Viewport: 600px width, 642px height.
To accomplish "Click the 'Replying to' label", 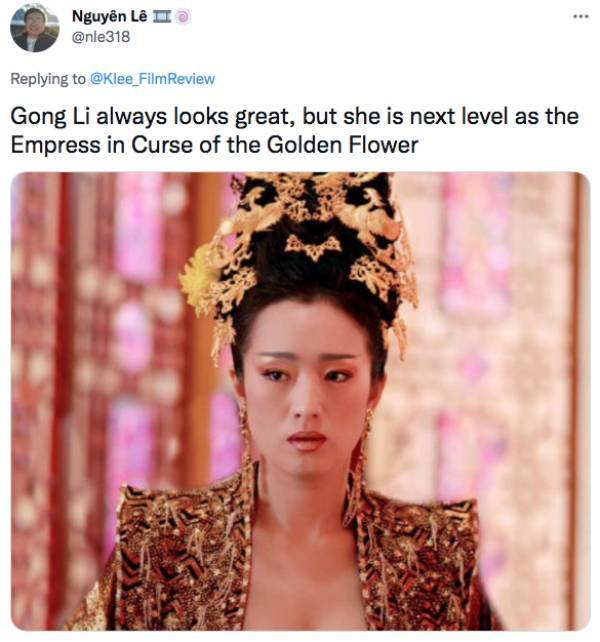I will [48, 79].
